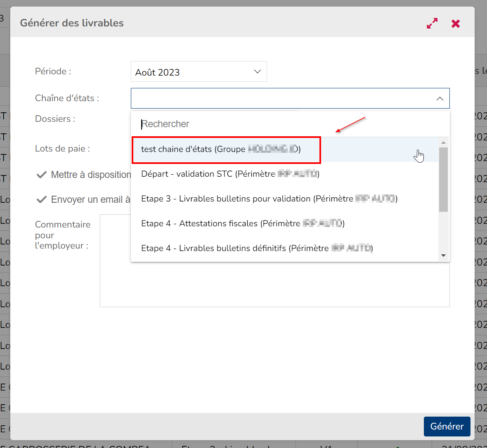487x448 pixels.
Task: Click the list scrollbar up arrow
Action: pyautogui.click(x=444, y=142)
